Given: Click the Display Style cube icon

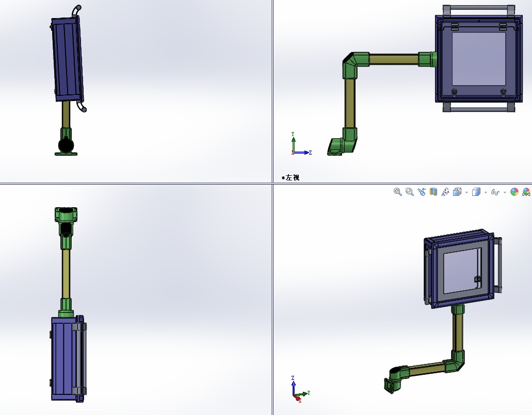Looking at the screenshot, I should coord(476,192).
